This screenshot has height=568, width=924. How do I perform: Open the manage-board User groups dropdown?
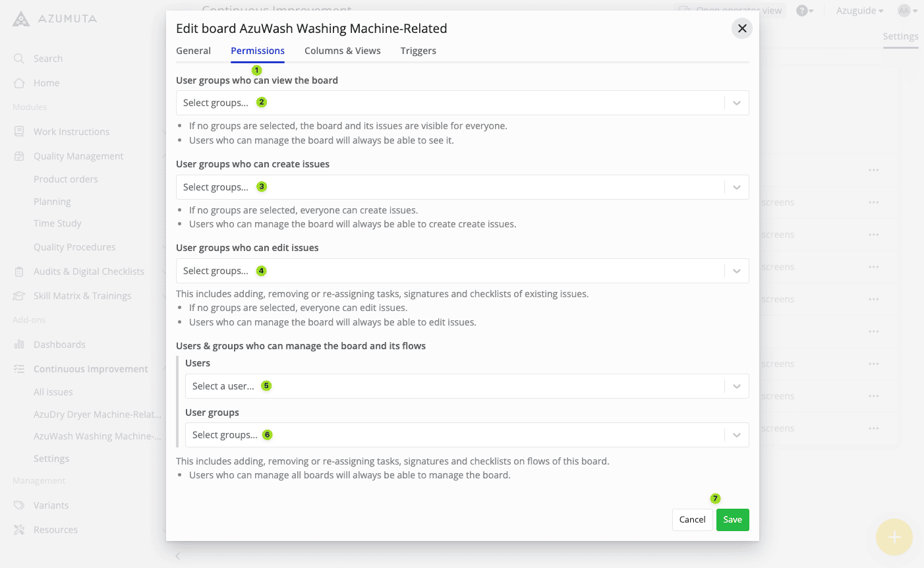coord(736,435)
